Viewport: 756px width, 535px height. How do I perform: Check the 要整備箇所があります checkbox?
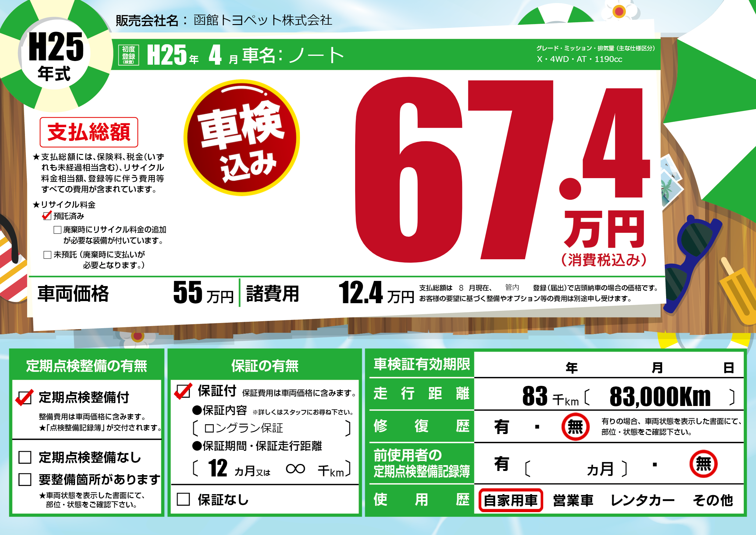click(25, 479)
